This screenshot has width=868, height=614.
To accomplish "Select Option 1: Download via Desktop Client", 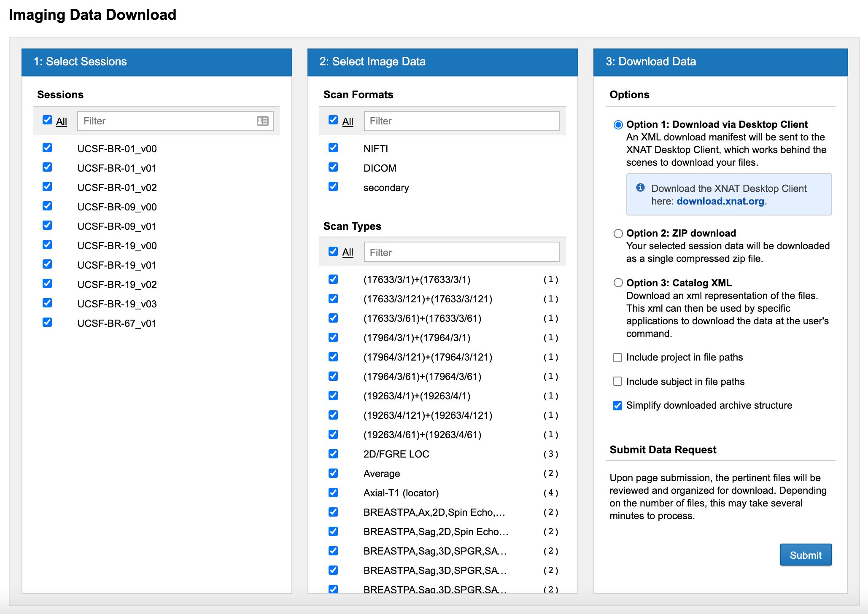I will [x=618, y=124].
